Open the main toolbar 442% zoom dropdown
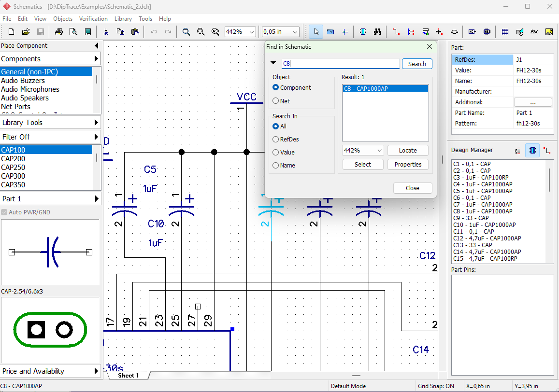Viewport: 559px width, 392px height. click(x=252, y=32)
